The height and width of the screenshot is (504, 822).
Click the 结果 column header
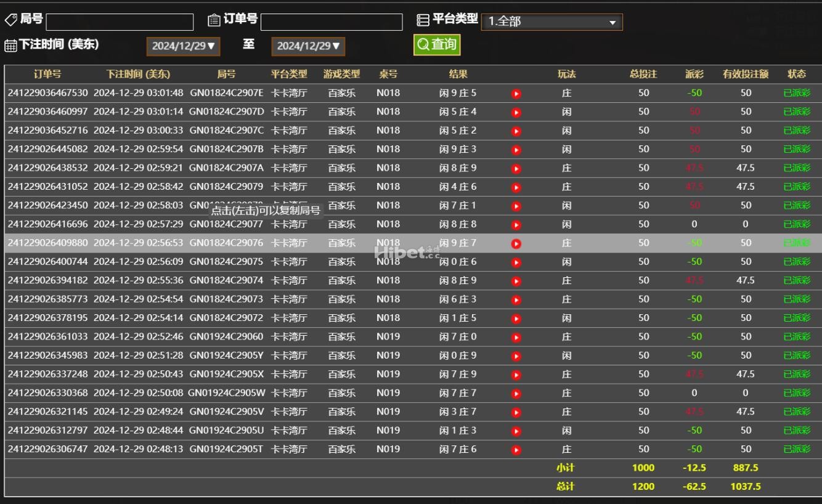[x=458, y=74]
